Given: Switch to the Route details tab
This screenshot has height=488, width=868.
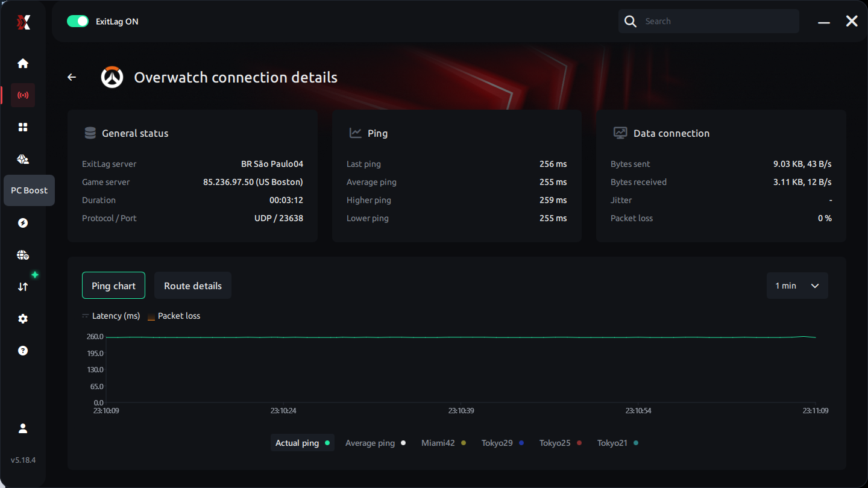Looking at the screenshot, I should coord(193,286).
